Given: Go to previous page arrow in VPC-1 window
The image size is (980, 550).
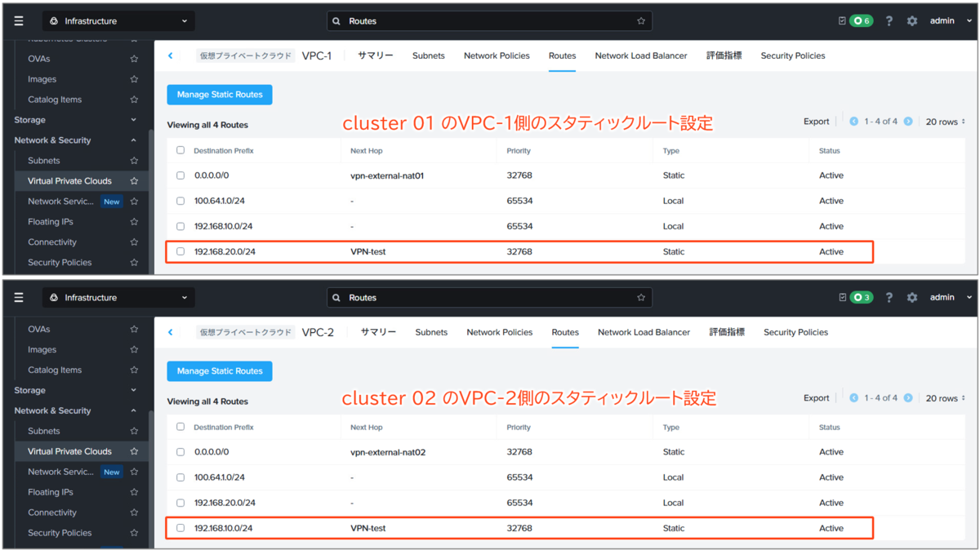Looking at the screenshot, I should 854,122.
